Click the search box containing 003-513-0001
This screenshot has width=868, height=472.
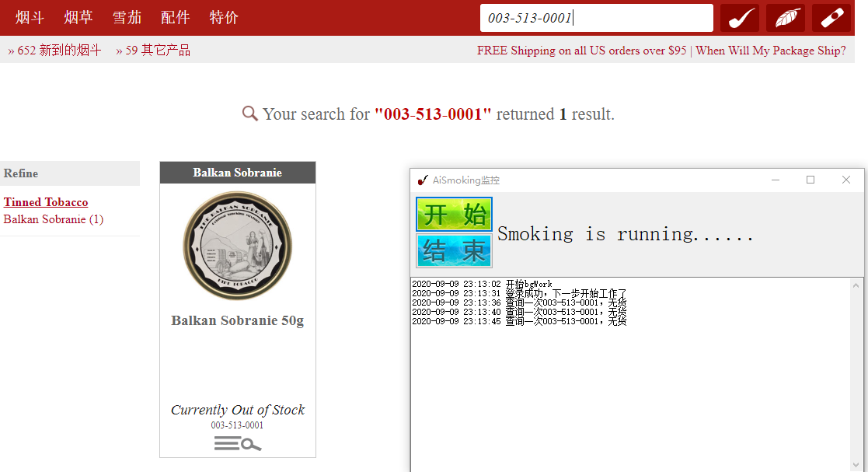tap(597, 18)
